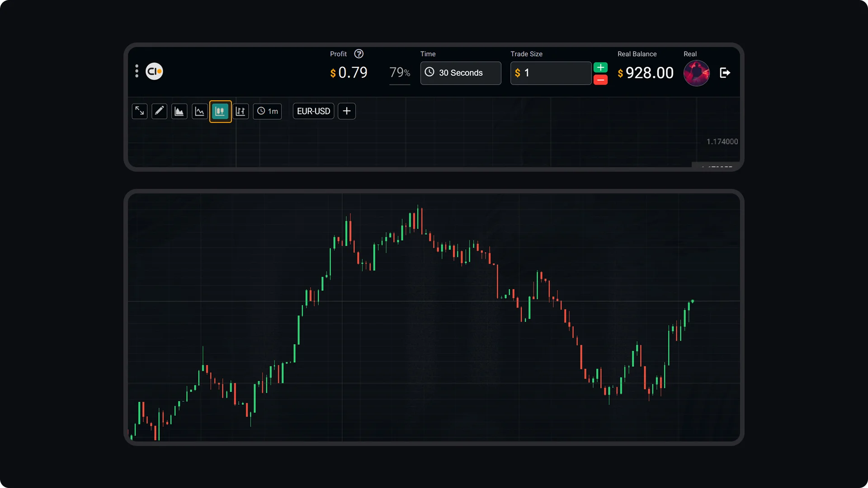Select the candlestick chart type
Viewport: 868px width, 488px height.
tap(221, 111)
